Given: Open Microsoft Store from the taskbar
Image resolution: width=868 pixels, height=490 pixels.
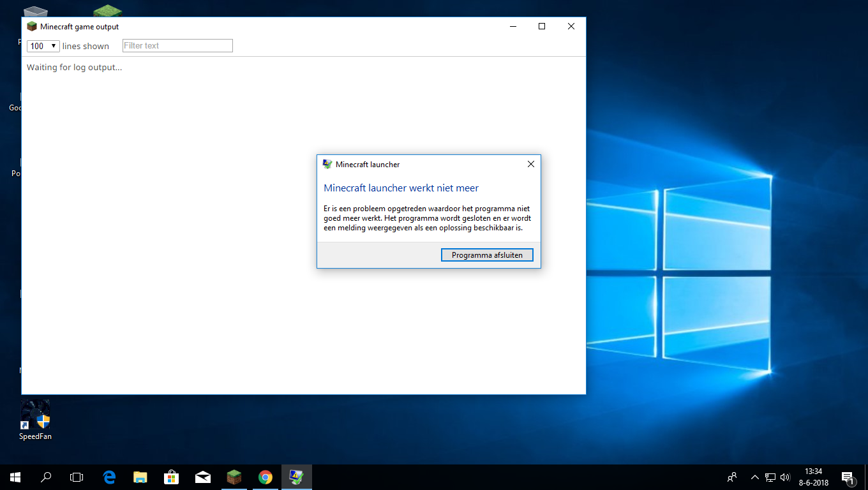Looking at the screenshot, I should (172, 477).
